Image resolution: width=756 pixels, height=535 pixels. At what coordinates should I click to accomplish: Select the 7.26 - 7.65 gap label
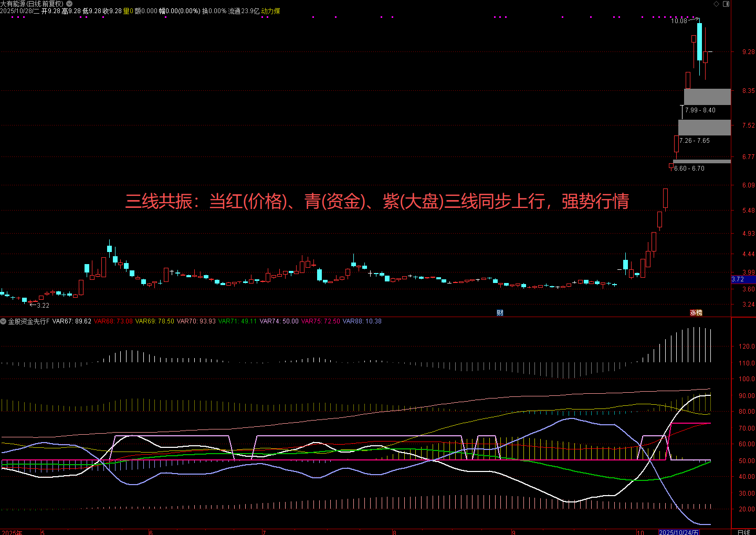click(x=695, y=141)
